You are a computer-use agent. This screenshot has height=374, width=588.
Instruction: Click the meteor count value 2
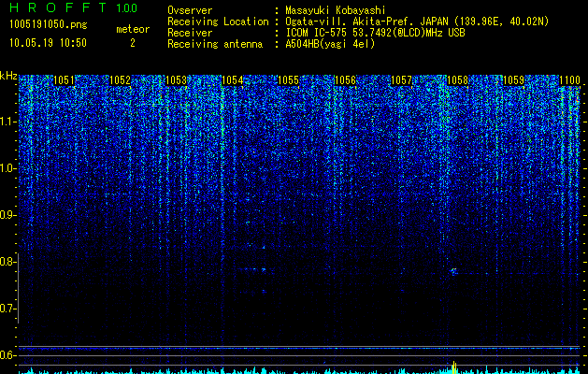click(x=133, y=43)
